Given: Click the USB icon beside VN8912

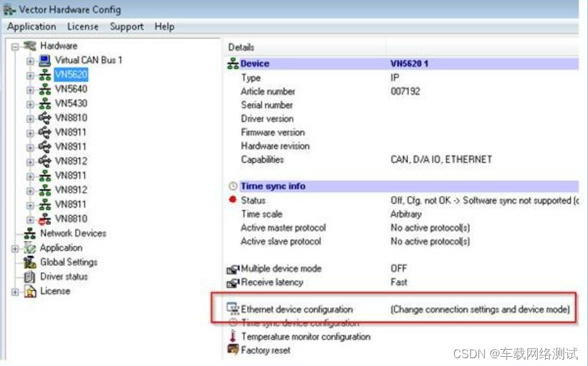Looking at the screenshot, I should point(44,161).
